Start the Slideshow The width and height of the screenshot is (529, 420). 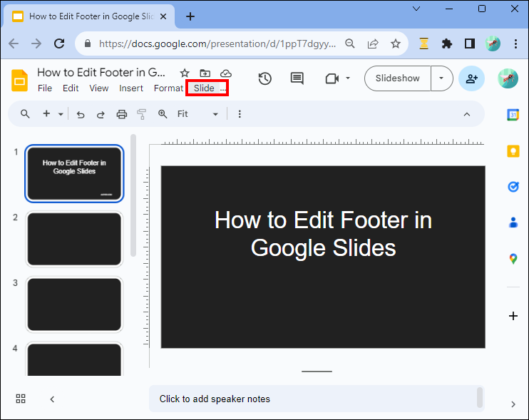[398, 78]
